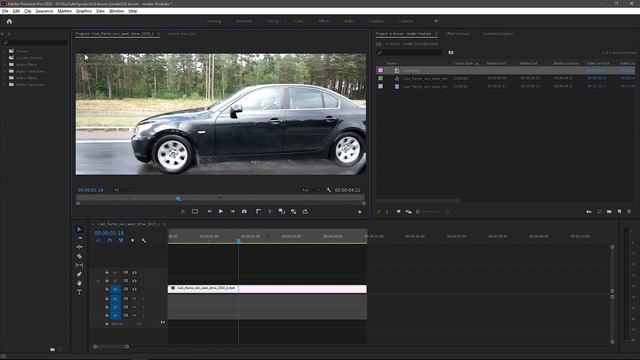Toggle V3 track output eye

pyautogui.click(x=134, y=272)
